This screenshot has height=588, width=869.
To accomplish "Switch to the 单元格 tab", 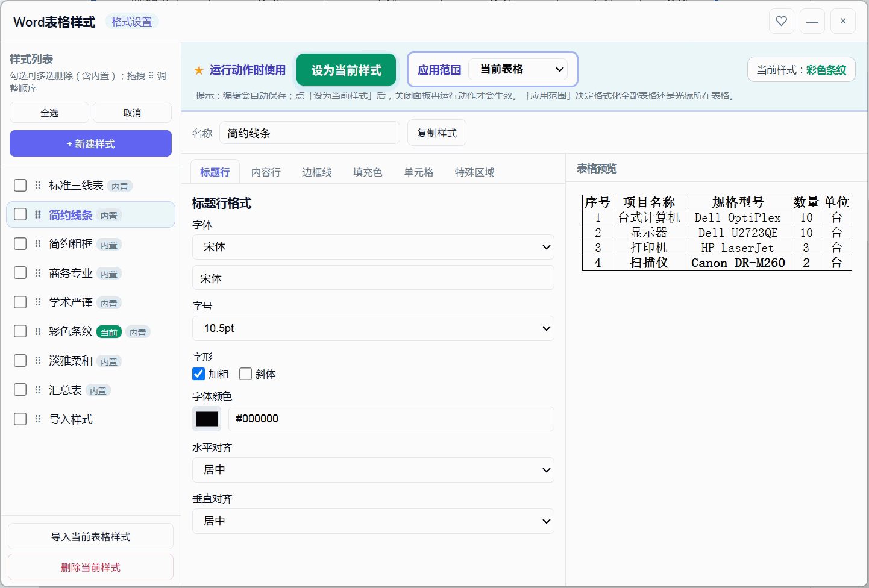I will coord(419,172).
